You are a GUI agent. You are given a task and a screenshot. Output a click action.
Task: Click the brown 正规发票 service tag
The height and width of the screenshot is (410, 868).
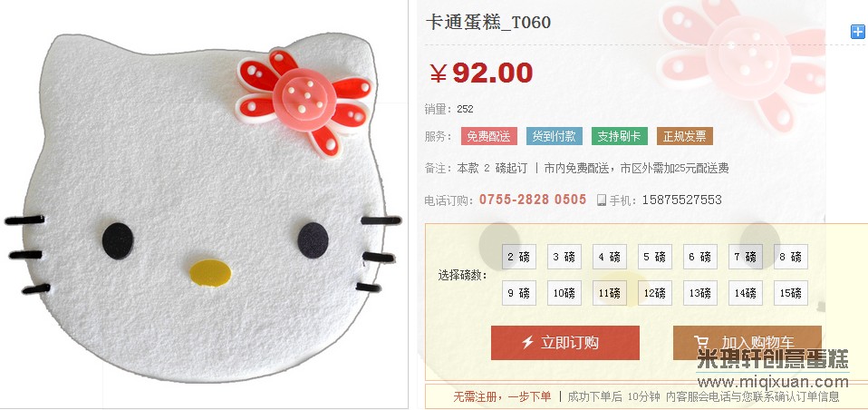tap(685, 136)
